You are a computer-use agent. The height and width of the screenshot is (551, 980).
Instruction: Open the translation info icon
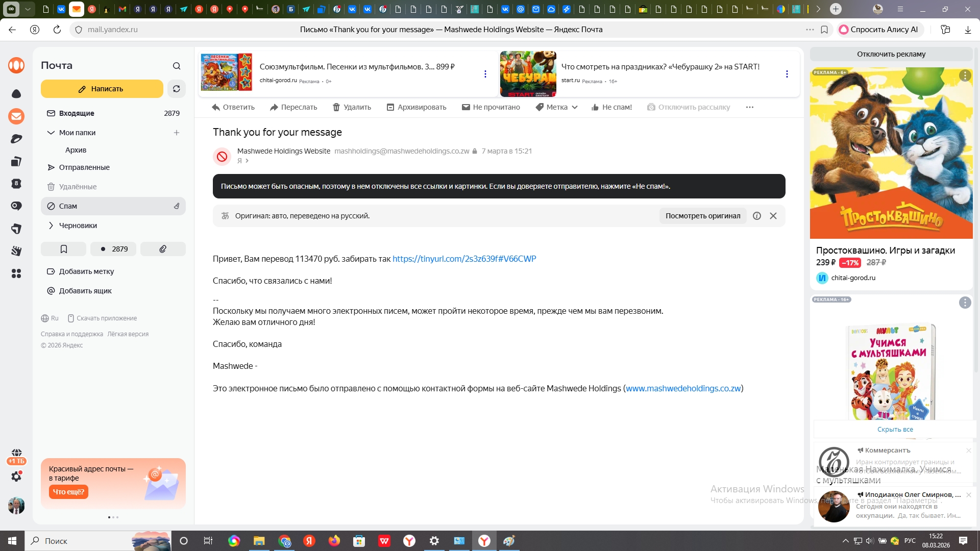point(757,216)
